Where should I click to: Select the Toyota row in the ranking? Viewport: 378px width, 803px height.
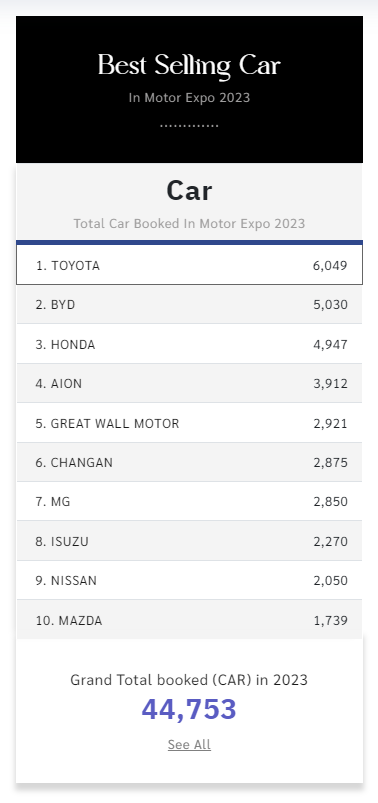click(x=189, y=265)
